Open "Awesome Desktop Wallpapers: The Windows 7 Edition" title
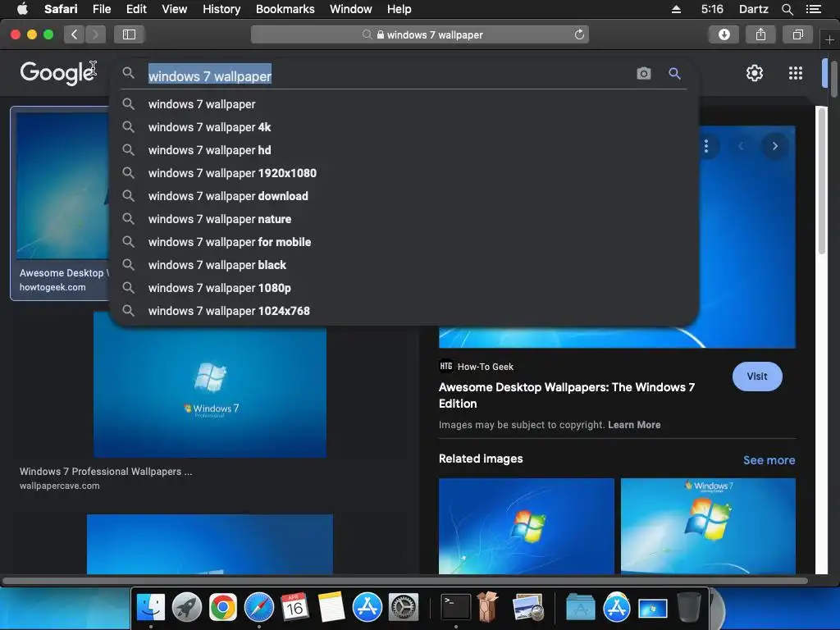Image resolution: width=840 pixels, height=630 pixels. point(567,395)
